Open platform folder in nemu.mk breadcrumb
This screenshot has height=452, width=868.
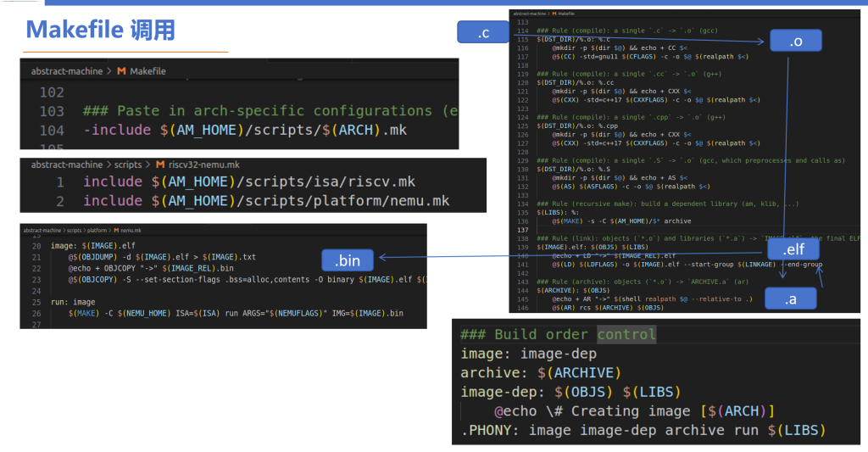pos(97,230)
